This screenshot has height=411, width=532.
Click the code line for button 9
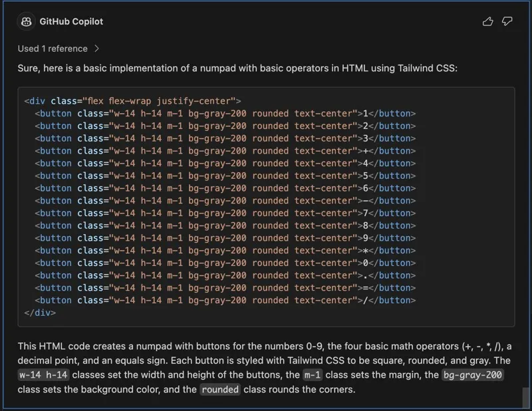click(225, 238)
